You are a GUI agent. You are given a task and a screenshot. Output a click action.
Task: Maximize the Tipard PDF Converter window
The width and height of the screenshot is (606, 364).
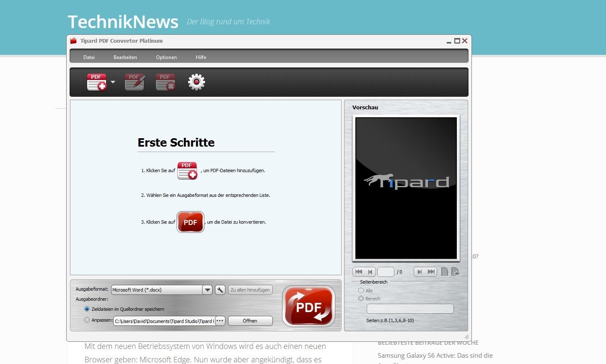coord(457,41)
